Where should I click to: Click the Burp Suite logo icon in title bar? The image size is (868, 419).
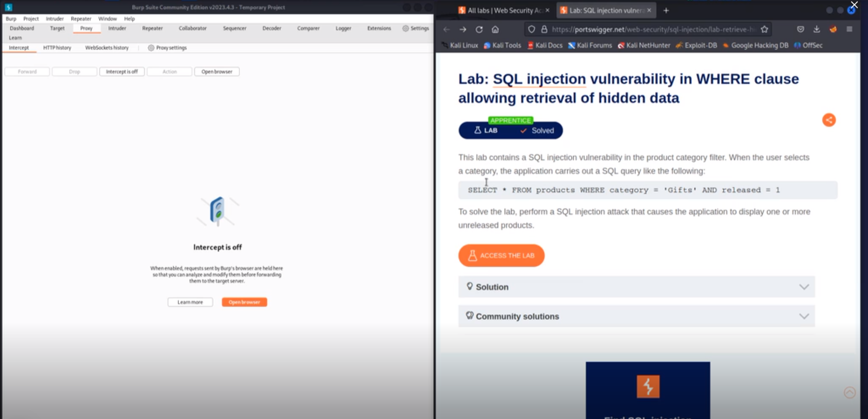[9, 7]
